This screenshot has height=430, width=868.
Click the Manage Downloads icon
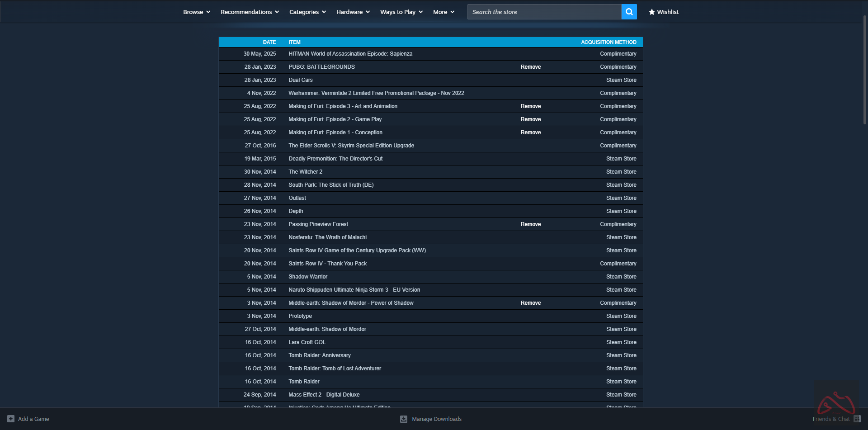pyautogui.click(x=404, y=419)
